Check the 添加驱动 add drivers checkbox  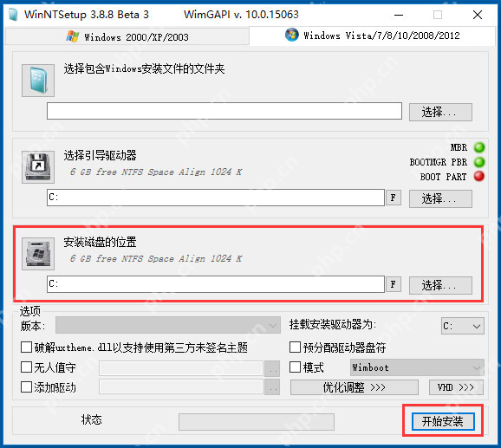[x=26, y=387]
